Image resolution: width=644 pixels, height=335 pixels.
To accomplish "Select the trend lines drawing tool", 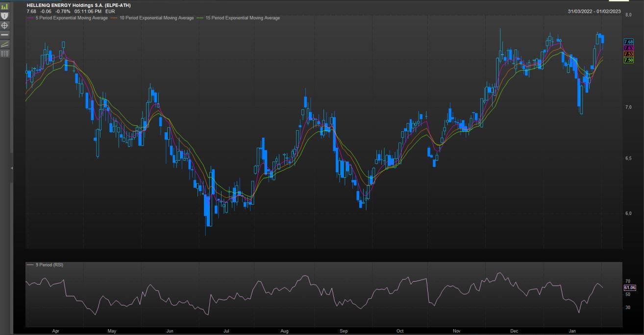I will point(5,44).
